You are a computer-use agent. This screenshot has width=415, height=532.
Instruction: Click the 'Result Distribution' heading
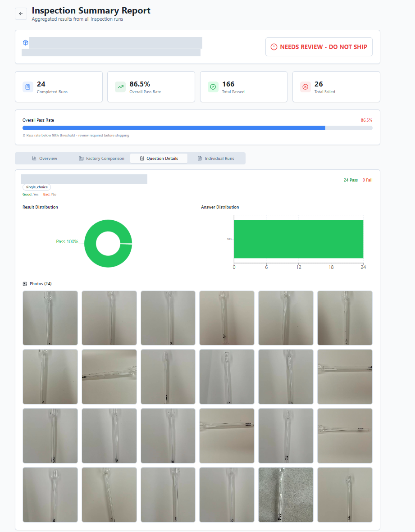click(x=40, y=207)
